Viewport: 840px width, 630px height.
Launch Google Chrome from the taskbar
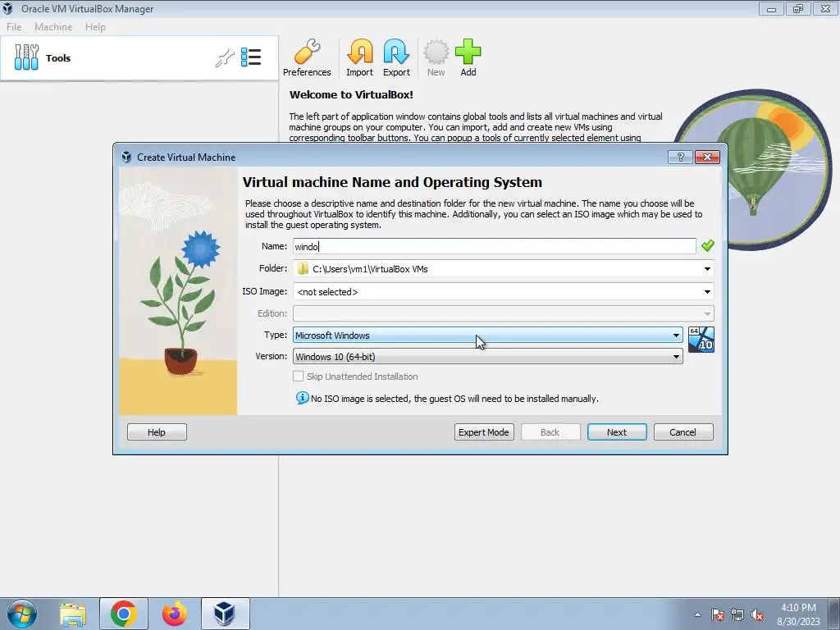tap(124, 614)
